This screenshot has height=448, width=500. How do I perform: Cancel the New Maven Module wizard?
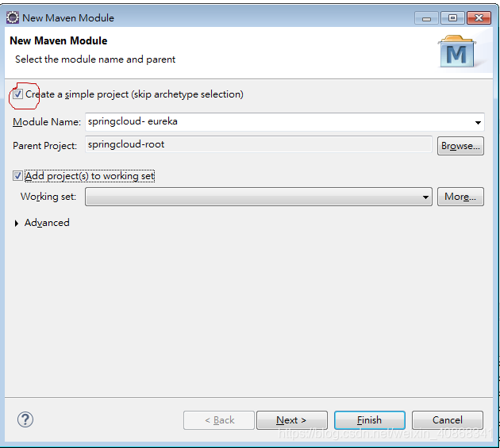pyautogui.click(x=448, y=420)
